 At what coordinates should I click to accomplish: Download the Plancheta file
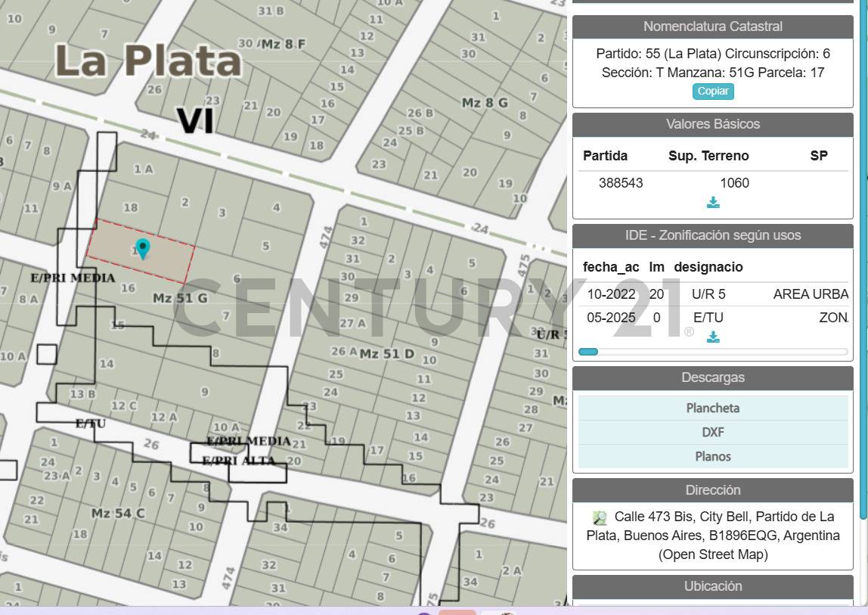point(712,408)
